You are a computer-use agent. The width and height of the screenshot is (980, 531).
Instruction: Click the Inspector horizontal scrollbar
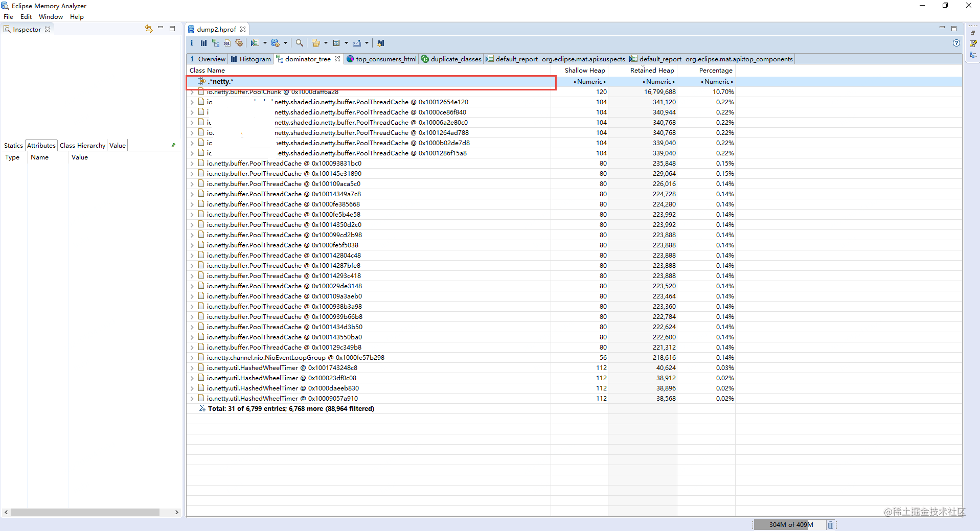pos(85,512)
